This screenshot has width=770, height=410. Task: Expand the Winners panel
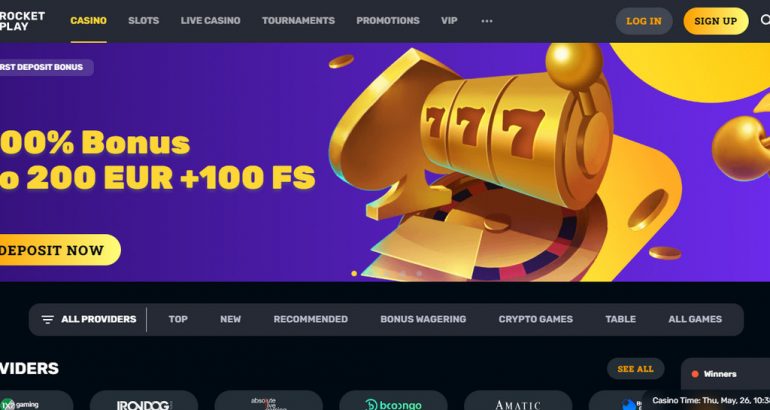(725, 374)
